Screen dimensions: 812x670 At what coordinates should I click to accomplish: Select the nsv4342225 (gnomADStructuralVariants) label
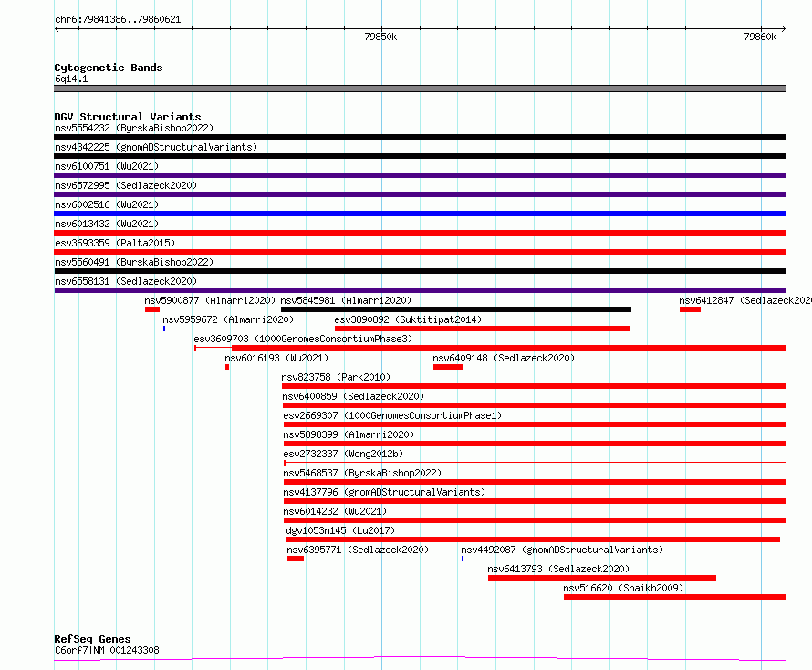(156, 147)
